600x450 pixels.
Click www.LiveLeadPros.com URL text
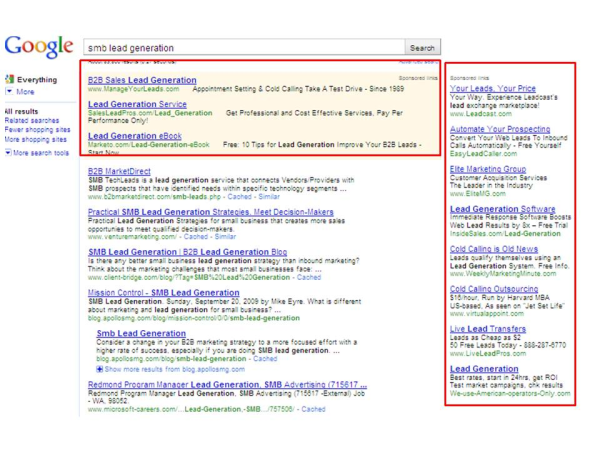coord(488,354)
